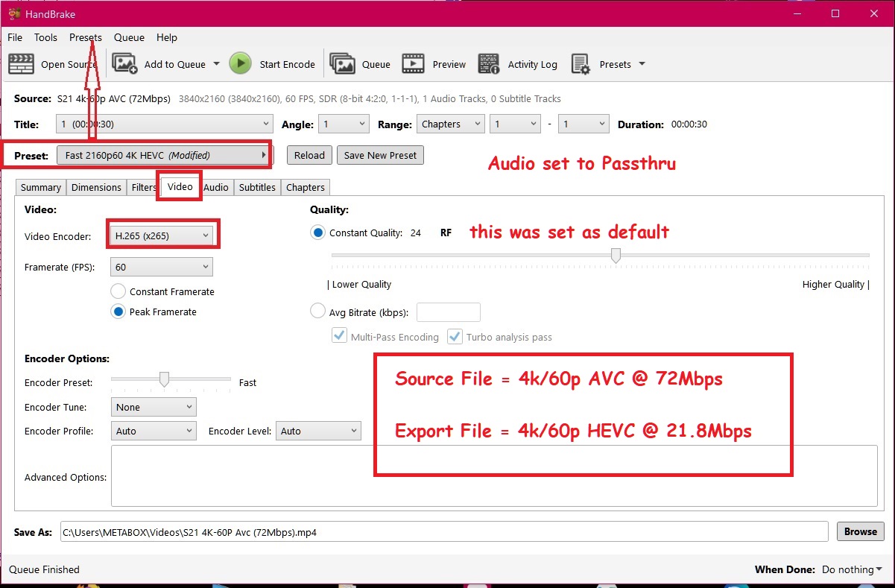Open the Preset selector Fast 2160p60 4K HEVC
This screenshot has width=895, height=588.
point(165,155)
